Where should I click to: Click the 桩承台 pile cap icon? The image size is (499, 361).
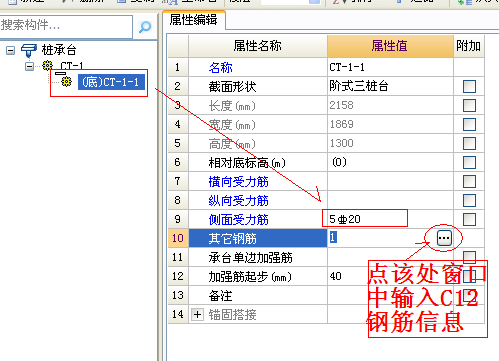[29, 50]
